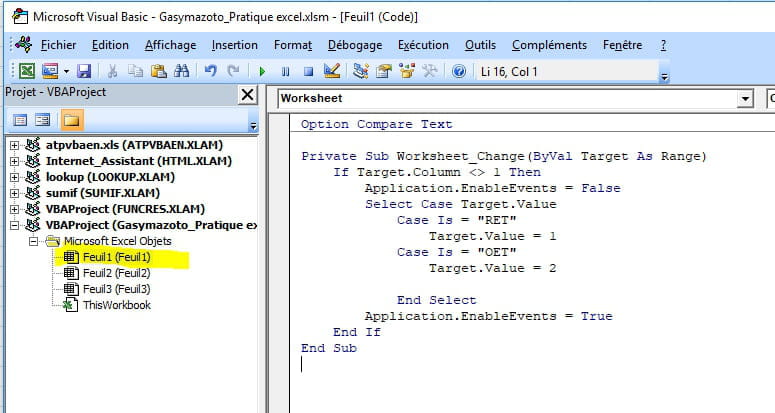This screenshot has width=775, height=413.
Task: Select Feuil2 (Feuil2) sheet module
Action: click(x=116, y=273)
